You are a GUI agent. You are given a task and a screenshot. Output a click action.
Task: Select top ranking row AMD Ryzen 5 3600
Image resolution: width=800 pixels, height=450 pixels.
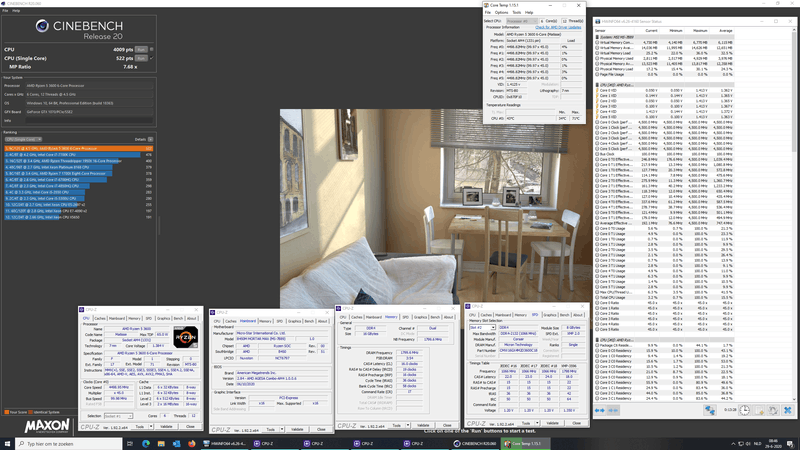click(79, 148)
